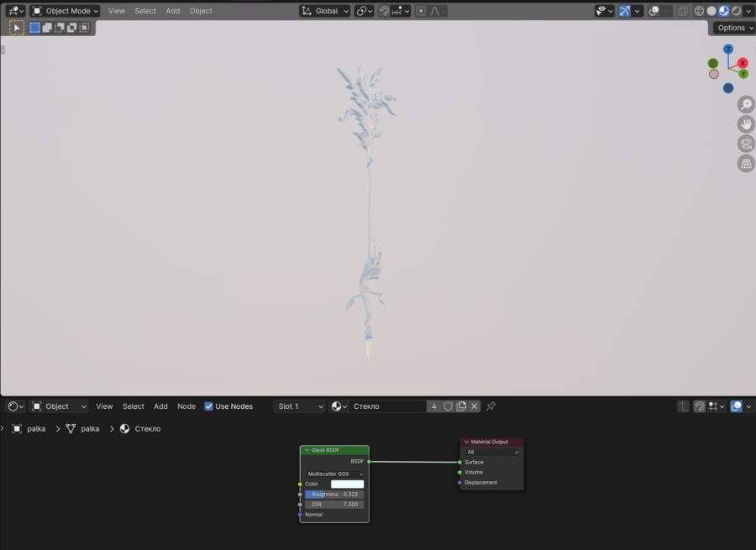Screen dimensions: 756x550
Task: Click the zoom magnifier icon in viewport
Action: click(x=745, y=104)
